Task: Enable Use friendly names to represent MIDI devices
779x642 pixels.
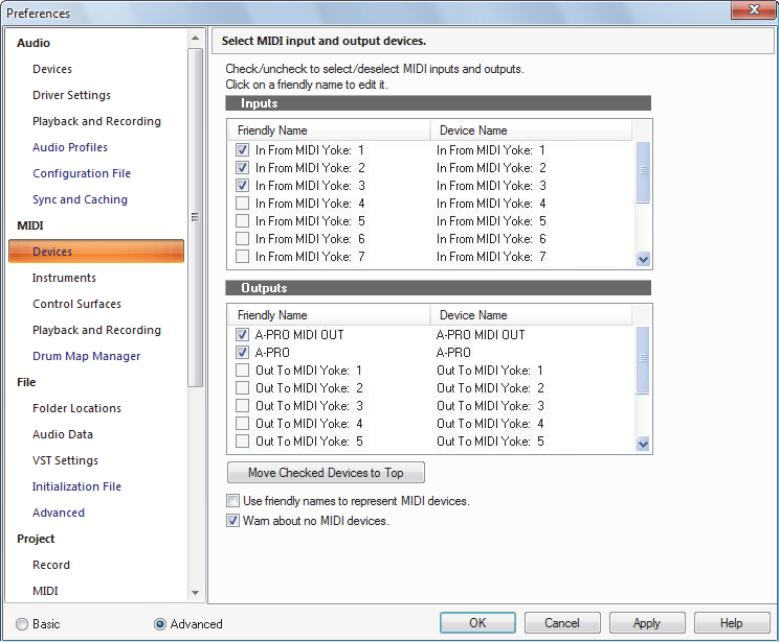Action: 233,500
